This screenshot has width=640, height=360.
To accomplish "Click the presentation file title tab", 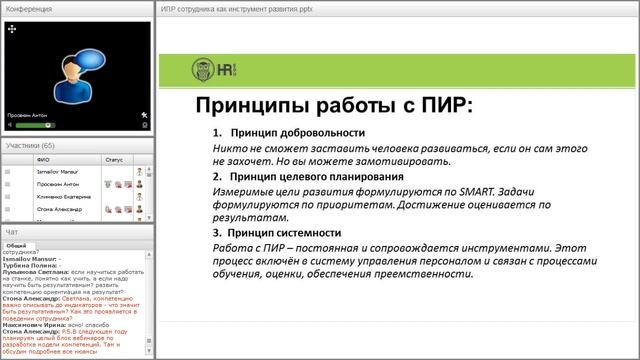I will 236,9.
